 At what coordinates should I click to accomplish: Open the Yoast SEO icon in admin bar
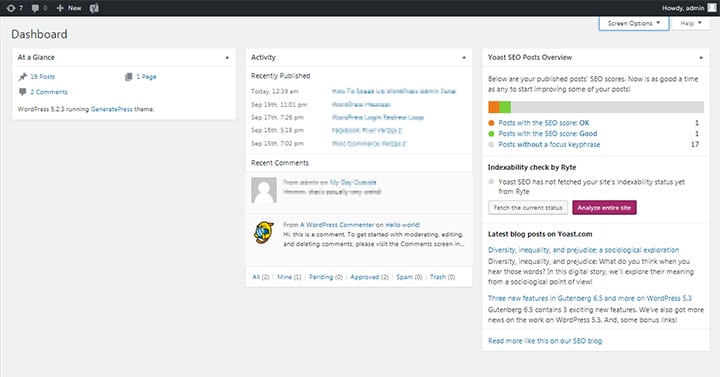click(94, 8)
